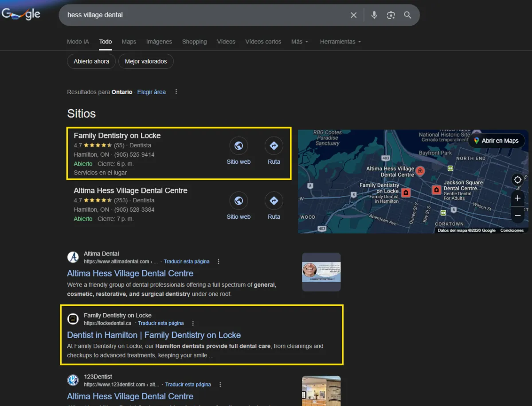Expand the Más dropdown menu
The width and height of the screenshot is (532, 406).
point(299,42)
